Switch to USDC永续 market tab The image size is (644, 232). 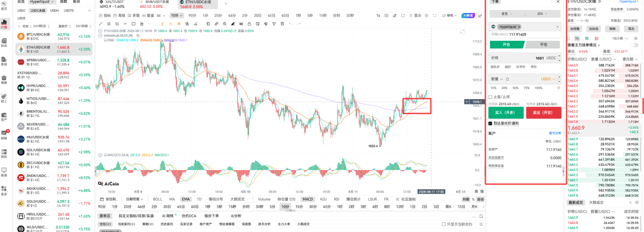tap(38, 10)
